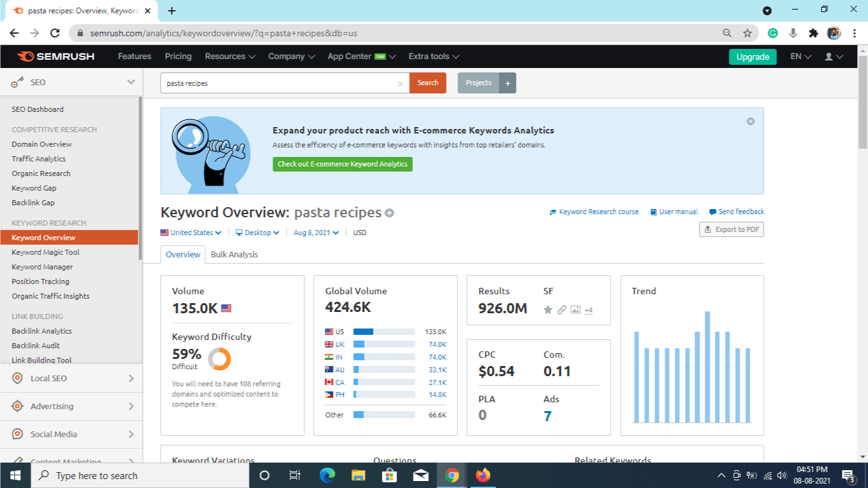868x488 pixels.
Task: Click the UK volume 74.0K link
Action: tap(437, 344)
